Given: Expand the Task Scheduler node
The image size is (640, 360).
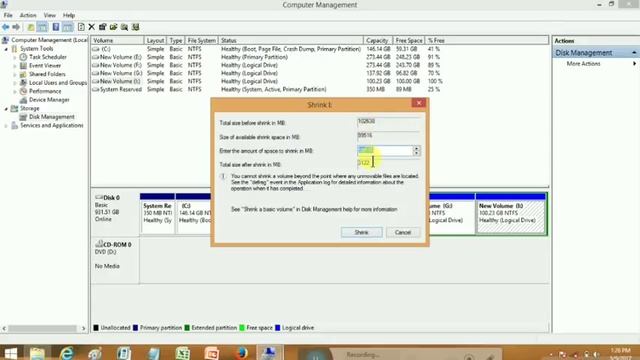Looking at the screenshot, I should 15,58.
